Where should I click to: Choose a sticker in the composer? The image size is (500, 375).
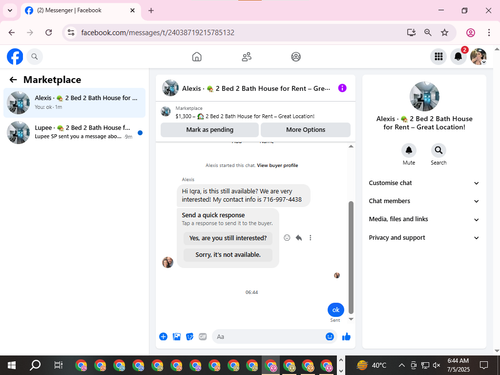coord(190,337)
